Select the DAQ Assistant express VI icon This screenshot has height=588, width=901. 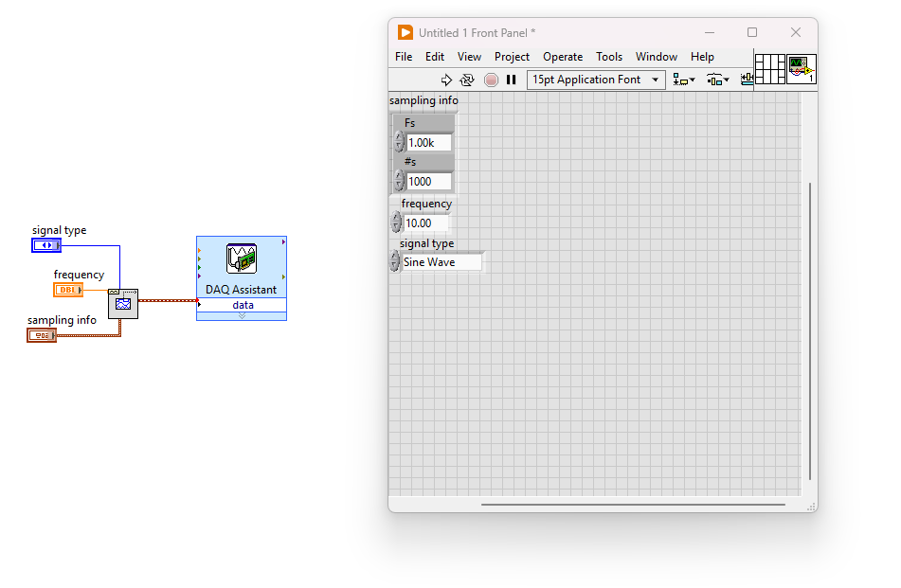pyautogui.click(x=242, y=259)
